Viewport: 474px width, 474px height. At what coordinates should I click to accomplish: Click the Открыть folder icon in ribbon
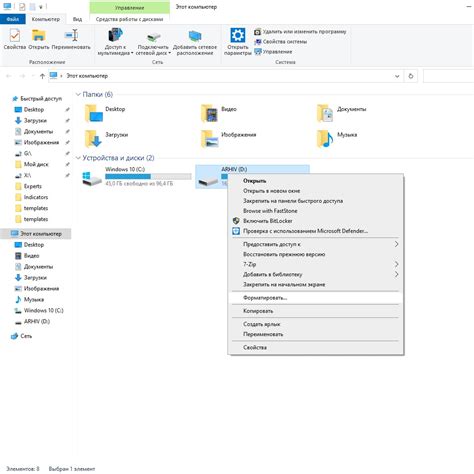(x=39, y=35)
